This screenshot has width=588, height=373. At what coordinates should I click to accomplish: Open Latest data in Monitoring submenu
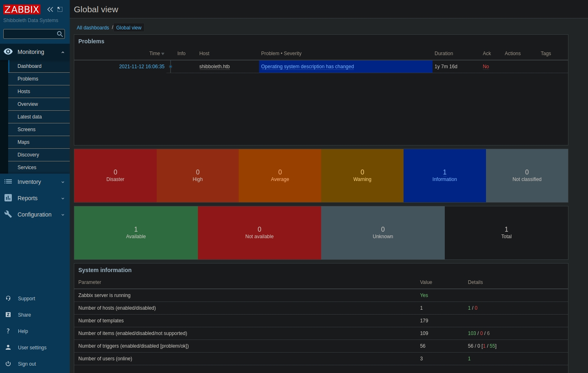29,117
